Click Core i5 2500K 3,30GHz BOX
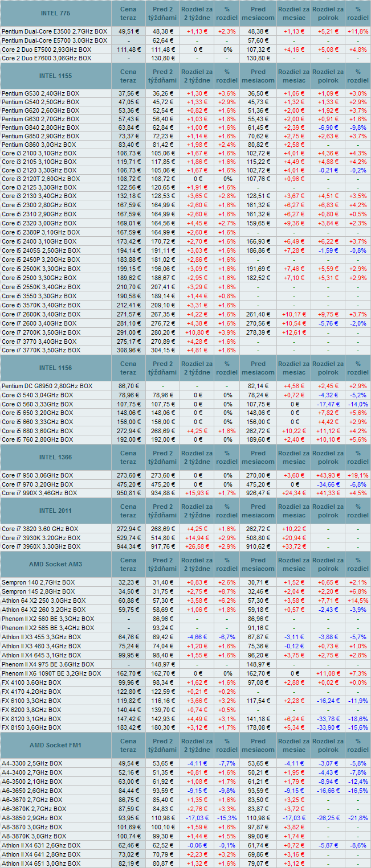371x868 pixels. (x=41, y=268)
